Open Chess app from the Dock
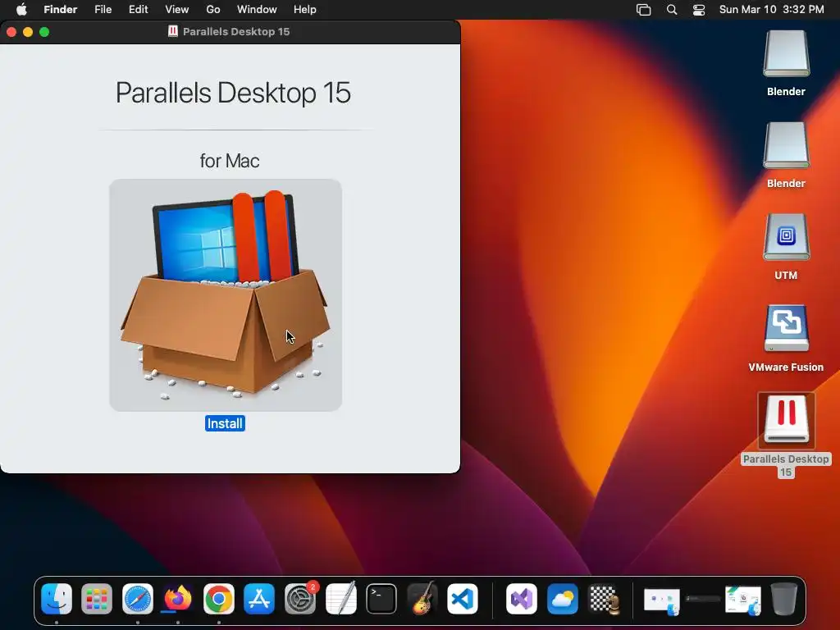840x630 pixels. click(603, 598)
